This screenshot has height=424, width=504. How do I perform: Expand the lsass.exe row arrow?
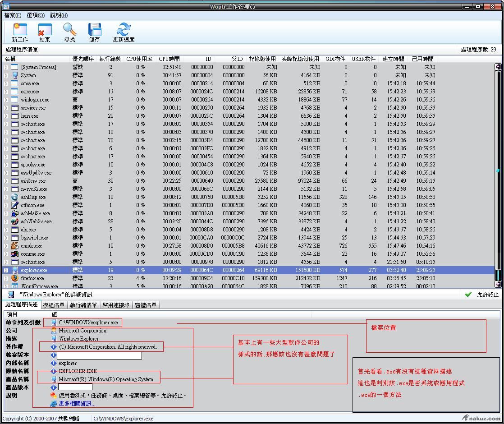(x=6, y=116)
